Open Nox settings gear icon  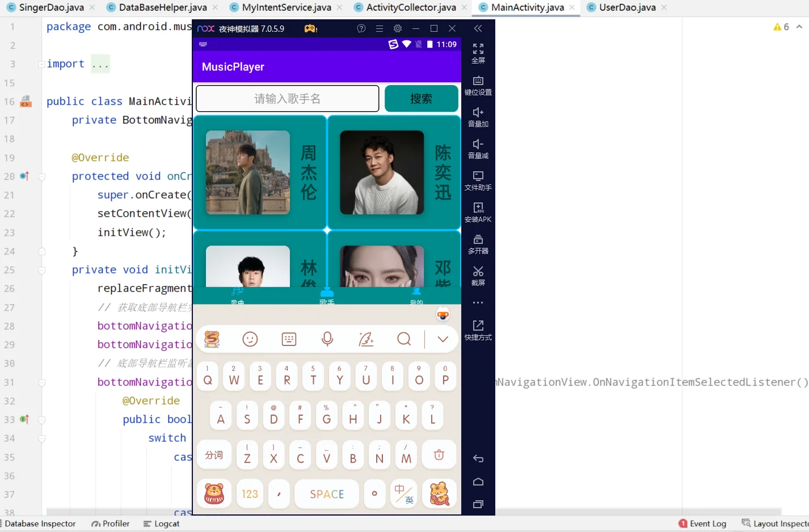tap(398, 28)
